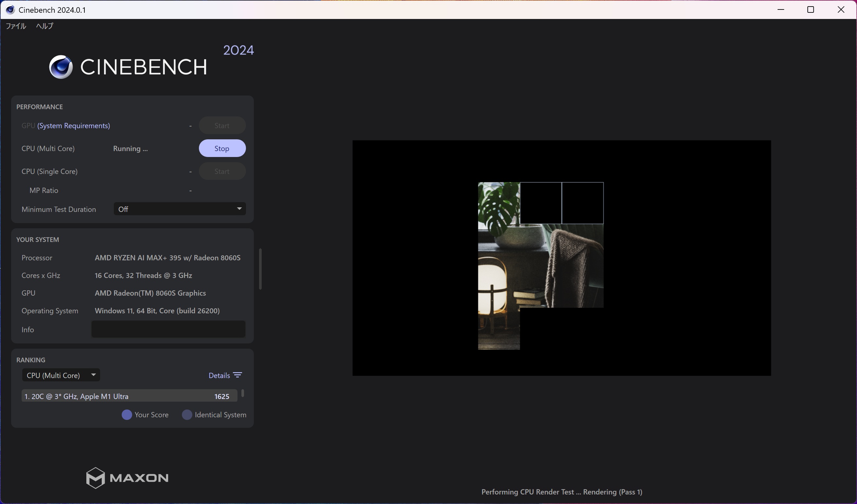Open the CPU (Multi Core) ranking dropdown
Image resolution: width=857 pixels, height=504 pixels.
[x=61, y=375]
